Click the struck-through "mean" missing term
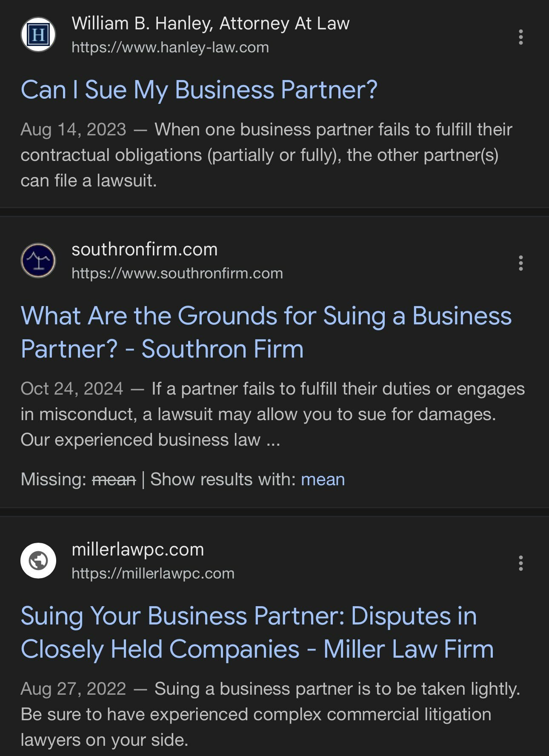The width and height of the screenshot is (549, 756). [114, 479]
